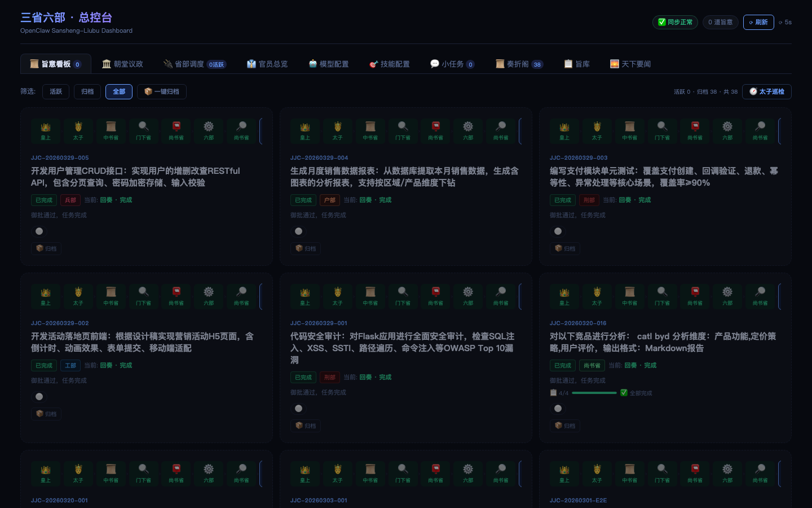
Task: Select the 归档 filter next to 活跃
Action: pyautogui.click(x=87, y=91)
